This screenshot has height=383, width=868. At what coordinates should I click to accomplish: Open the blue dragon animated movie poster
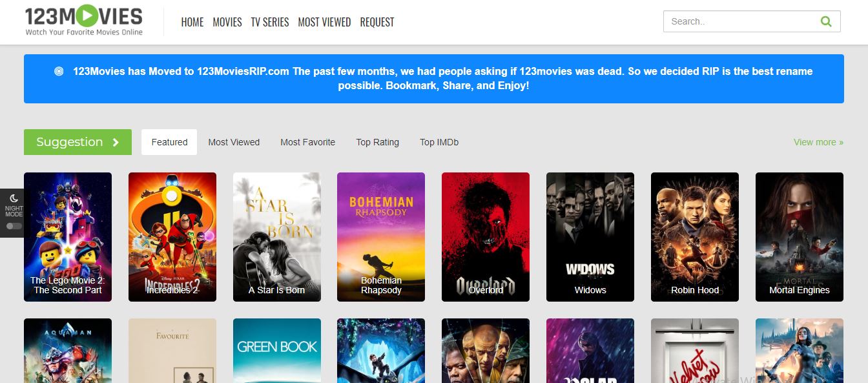pos(381,351)
